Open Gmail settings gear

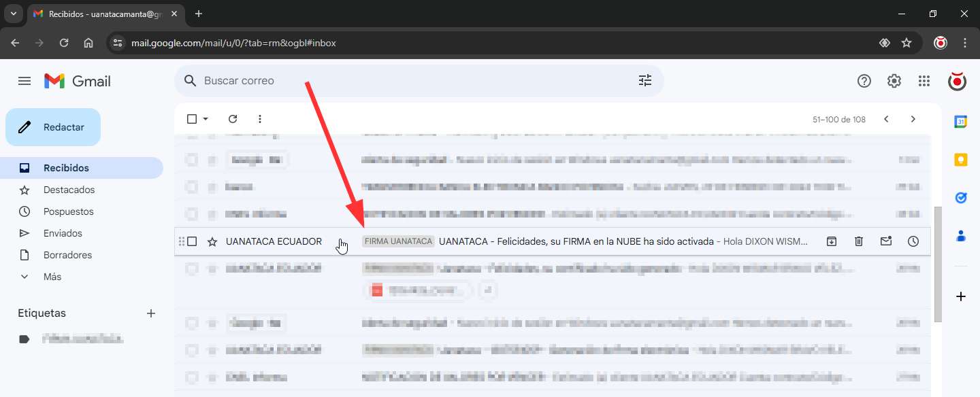(x=894, y=81)
